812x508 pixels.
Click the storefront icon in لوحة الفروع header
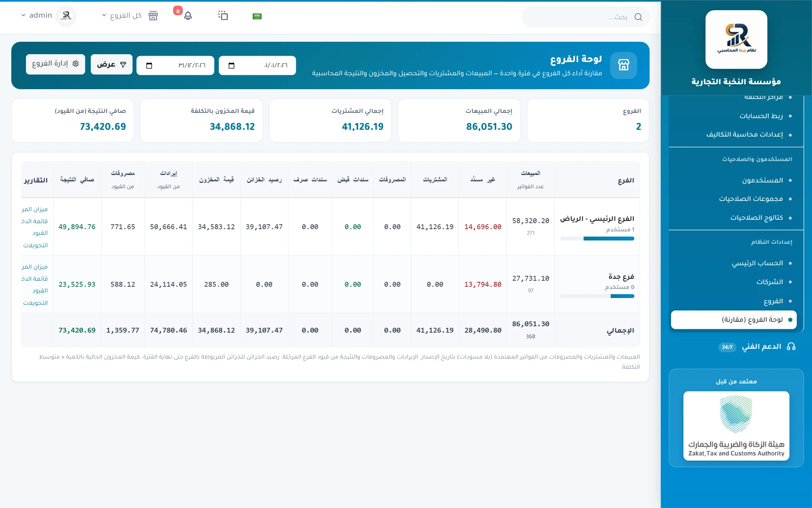(x=623, y=65)
